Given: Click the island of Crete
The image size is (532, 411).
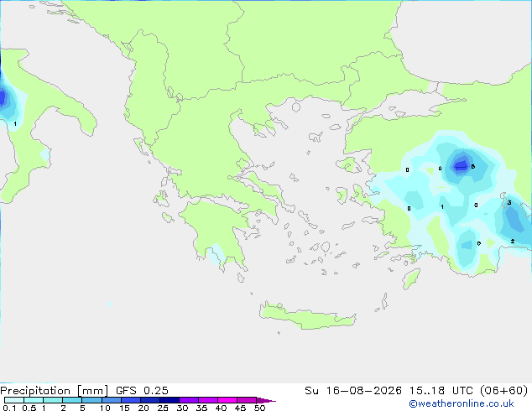Looking at the screenshot, I should pyautogui.click(x=307, y=316).
